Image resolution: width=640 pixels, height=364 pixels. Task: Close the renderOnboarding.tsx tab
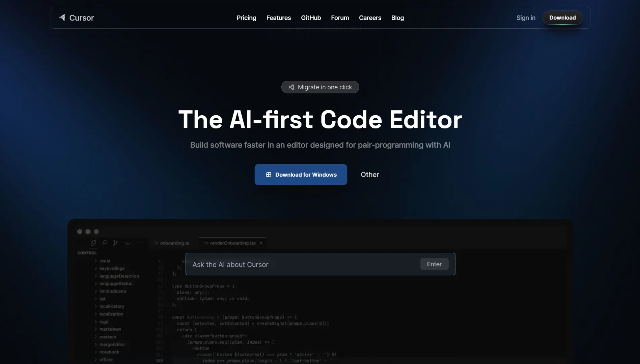point(261,243)
